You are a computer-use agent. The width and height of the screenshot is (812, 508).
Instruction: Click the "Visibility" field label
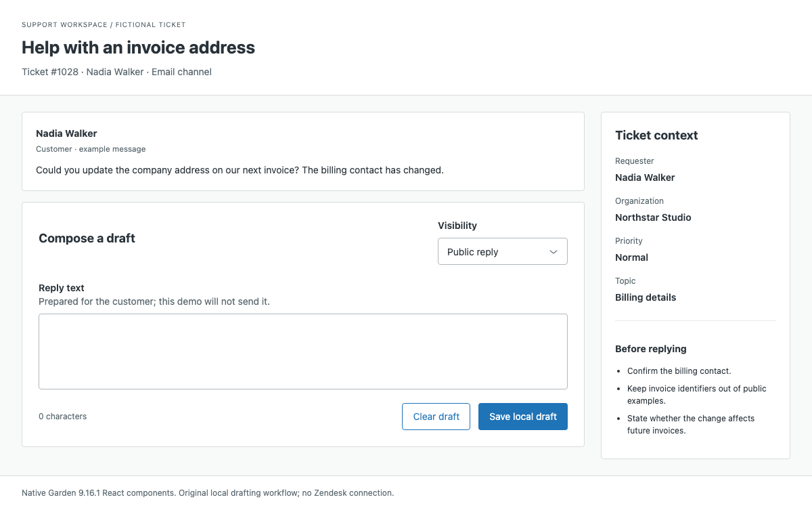pos(457,226)
